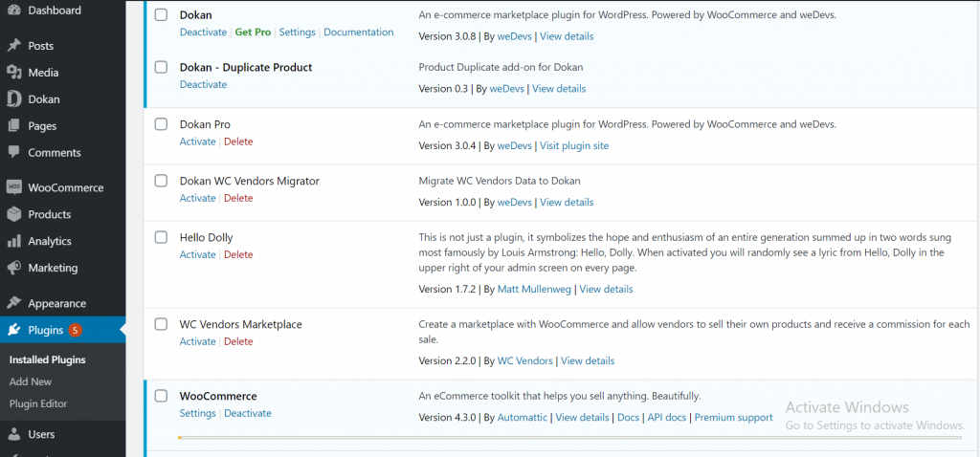Screen dimensions: 980x457
Task: Delete the Hello Dolly plugin
Action: tap(238, 254)
